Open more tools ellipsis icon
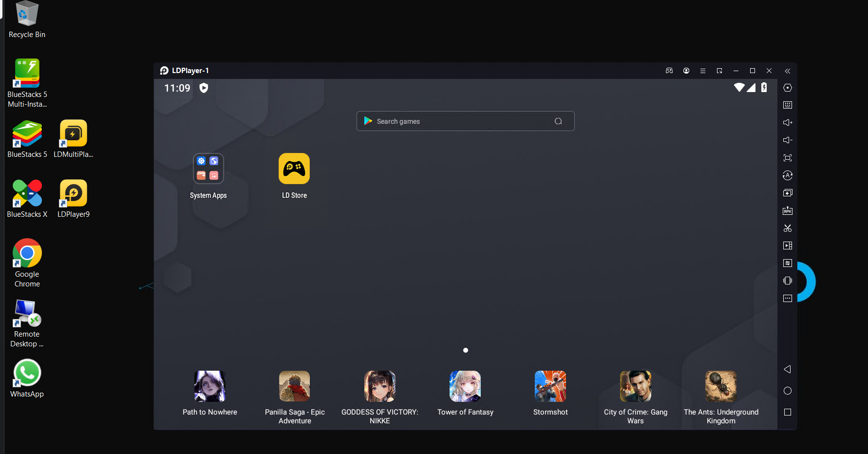The image size is (868, 454). [788, 298]
